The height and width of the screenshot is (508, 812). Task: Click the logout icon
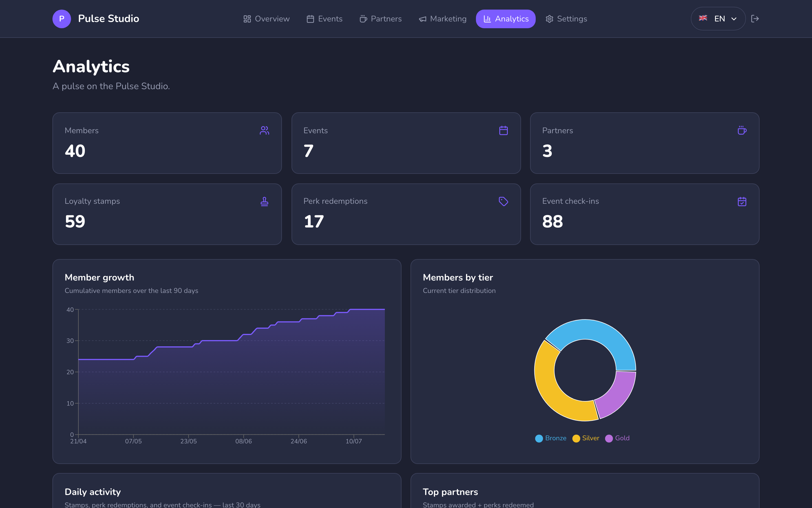click(x=755, y=19)
